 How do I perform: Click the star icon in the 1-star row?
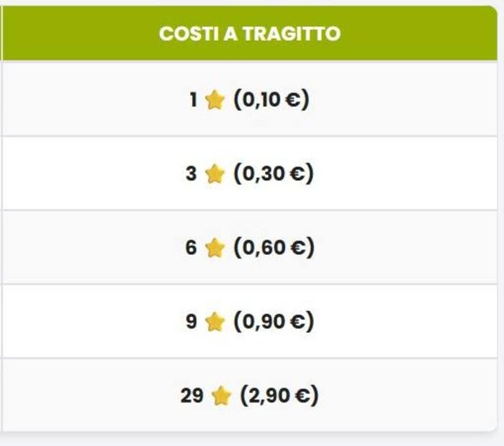[215, 100]
